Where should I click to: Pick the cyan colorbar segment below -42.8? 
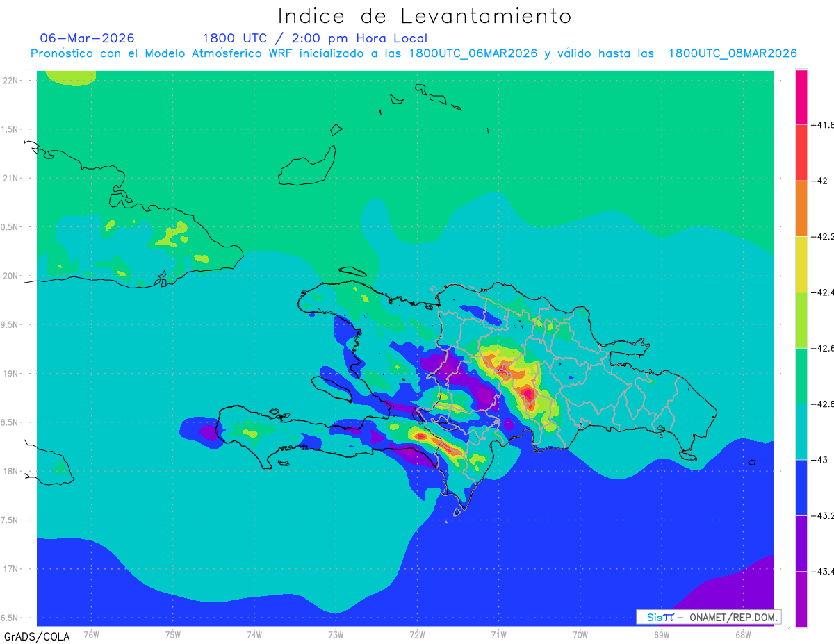tap(801, 431)
